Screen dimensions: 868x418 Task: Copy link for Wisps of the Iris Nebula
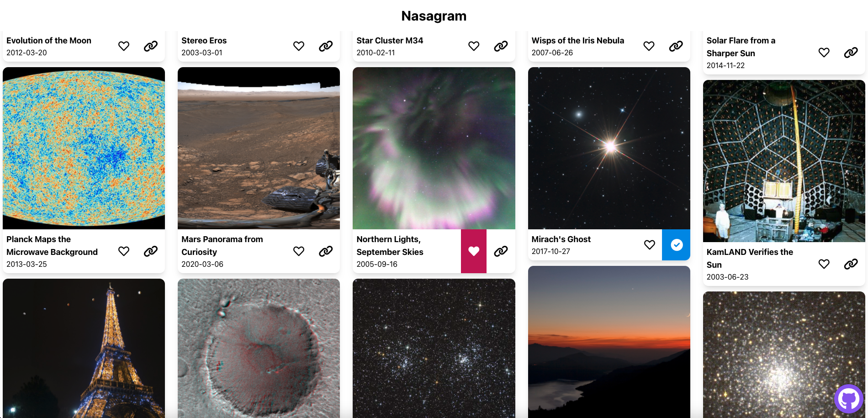(x=676, y=46)
